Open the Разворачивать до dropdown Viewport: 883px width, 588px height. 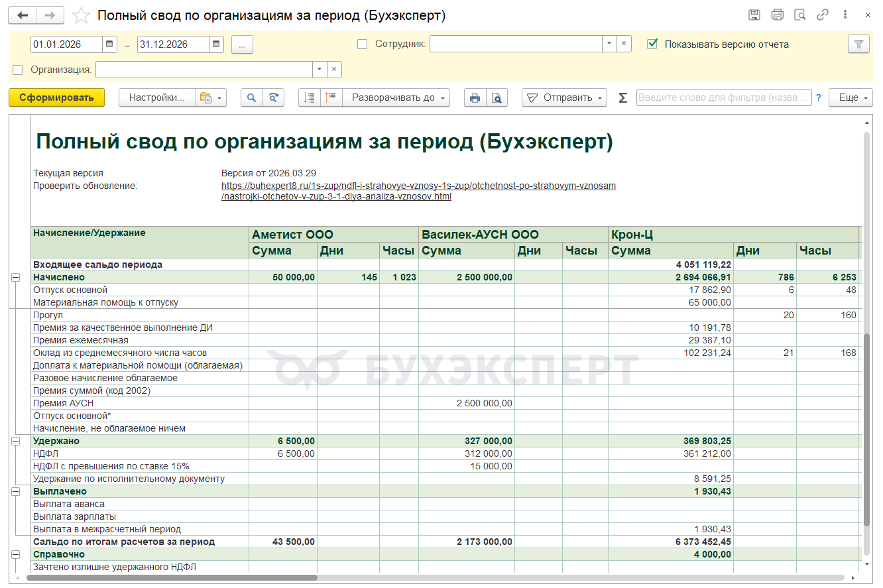399,98
